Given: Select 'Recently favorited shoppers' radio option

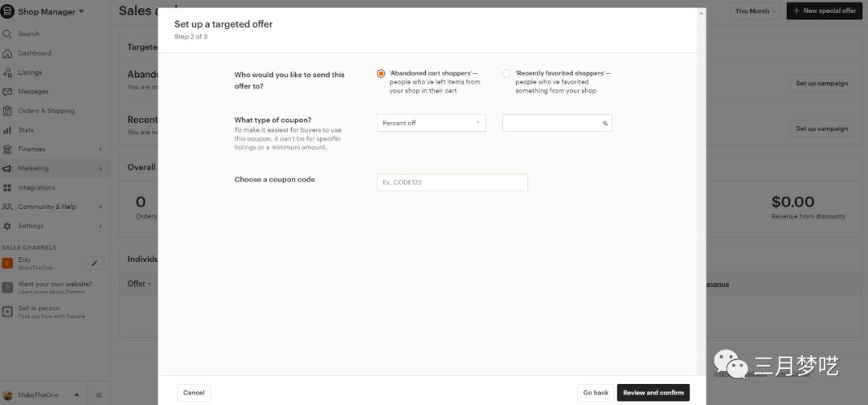Looking at the screenshot, I should click(x=506, y=74).
